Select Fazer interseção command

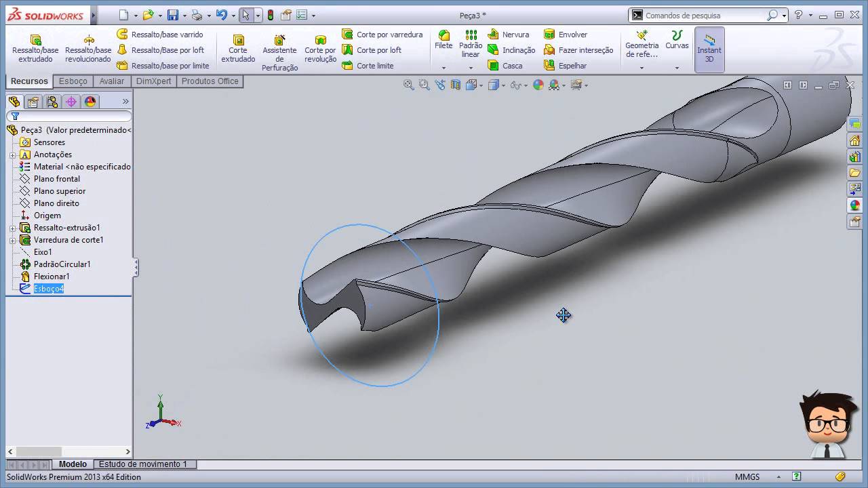coord(578,50)
